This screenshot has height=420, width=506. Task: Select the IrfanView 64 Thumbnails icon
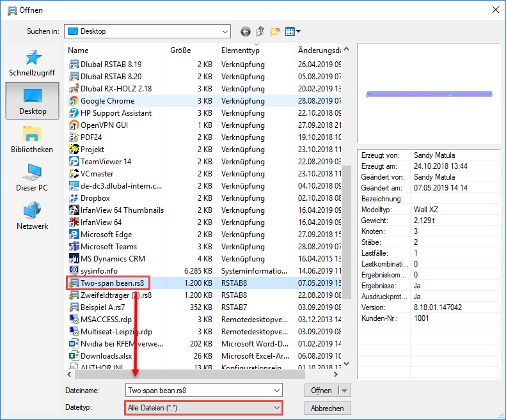(x=74, y=210)
